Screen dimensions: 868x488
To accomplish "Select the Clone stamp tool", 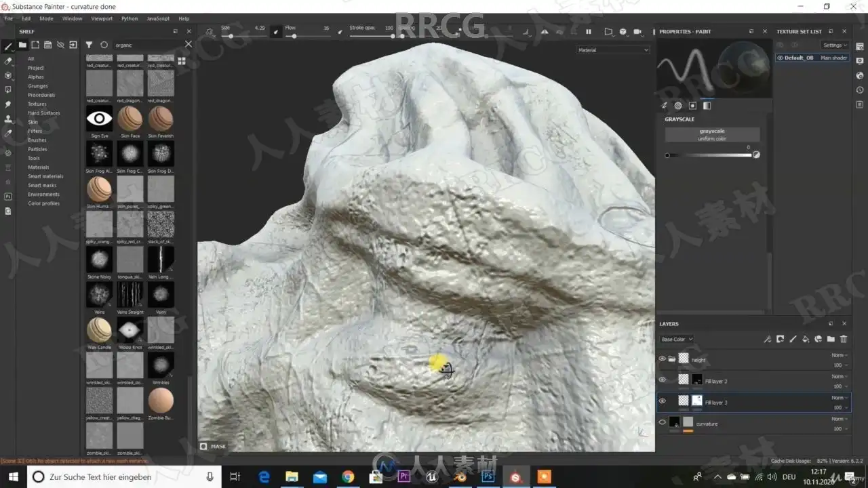I will tap(8, 119).
